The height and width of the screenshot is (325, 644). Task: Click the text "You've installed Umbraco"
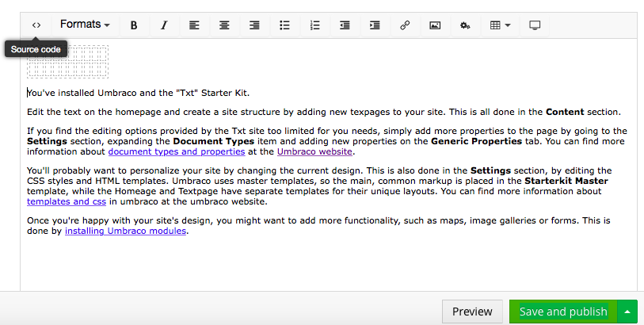[x=82, y=93]
